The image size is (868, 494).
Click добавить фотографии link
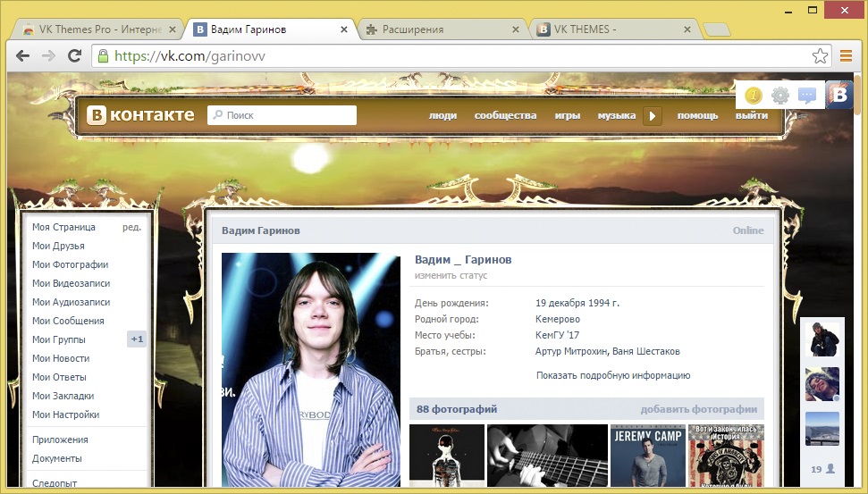(699, 409)
